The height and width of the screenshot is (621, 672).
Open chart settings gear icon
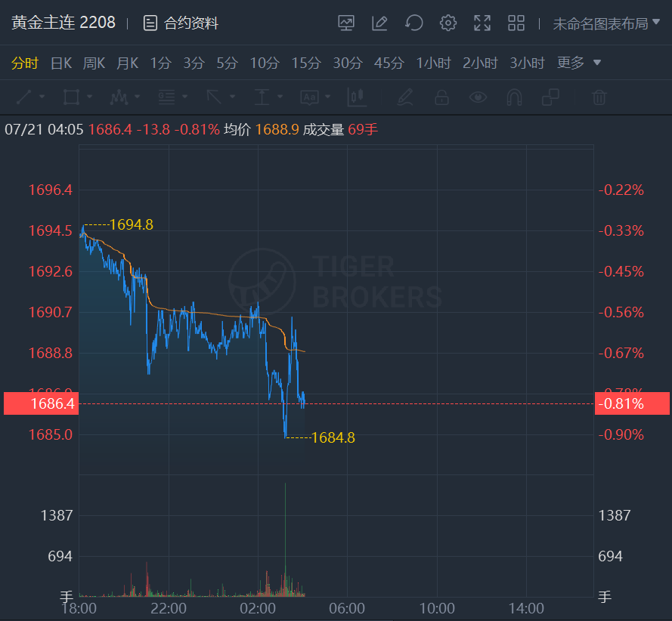(447, 23)
